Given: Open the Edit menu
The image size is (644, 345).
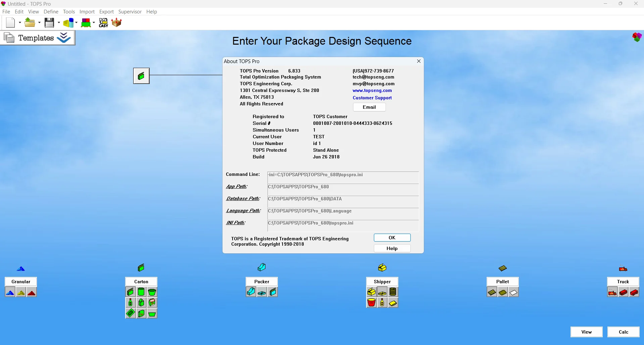Looking at the screenshot, I should (x=19, y=11).
